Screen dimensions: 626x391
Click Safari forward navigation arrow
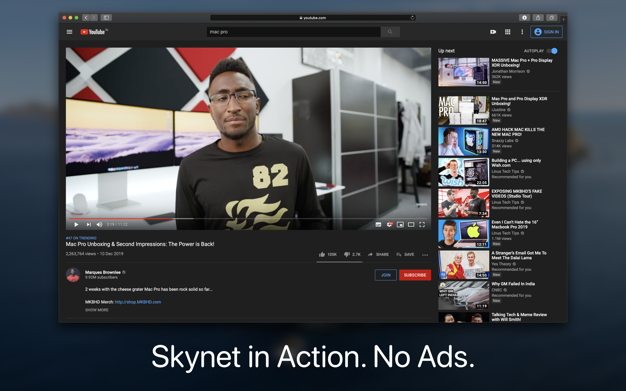tap(94, 18)
